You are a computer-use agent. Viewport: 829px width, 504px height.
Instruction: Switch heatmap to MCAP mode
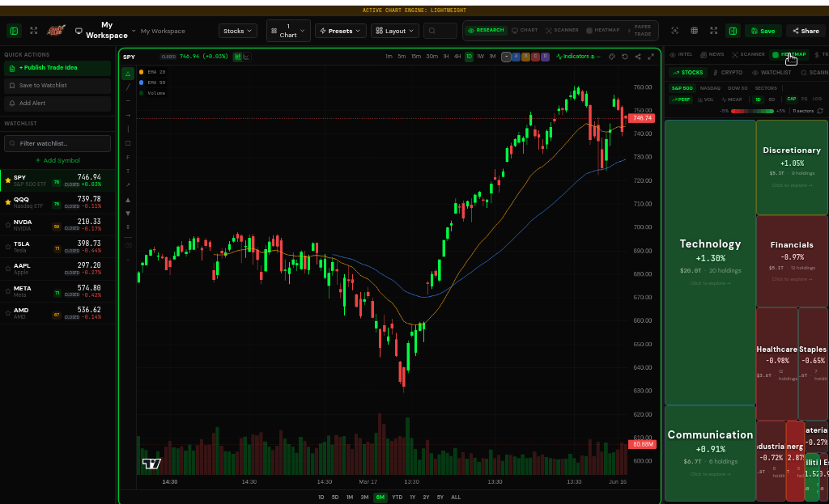pos(732,100)
